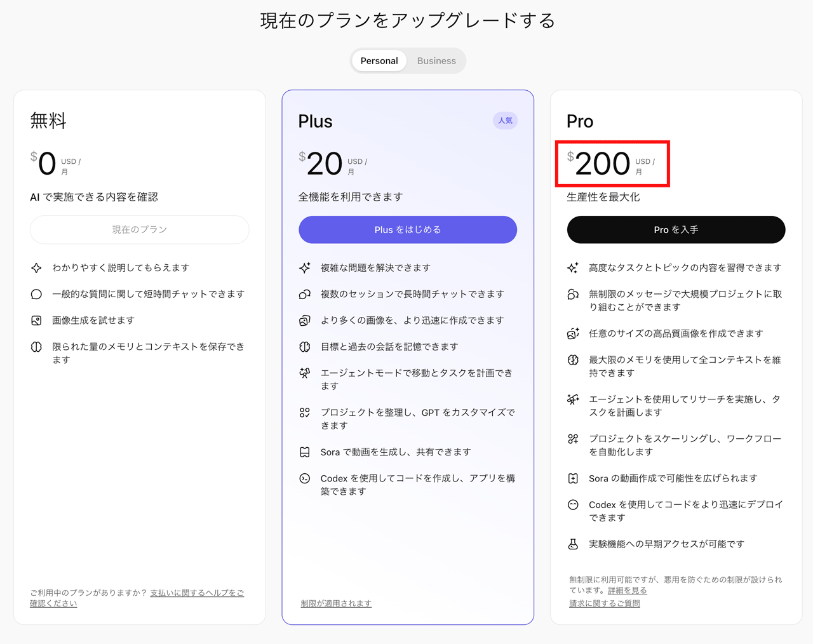The width and height of the screenshot is (813, 644).
Task: Switch to the Business plans tab
Action: coord(436,61)
